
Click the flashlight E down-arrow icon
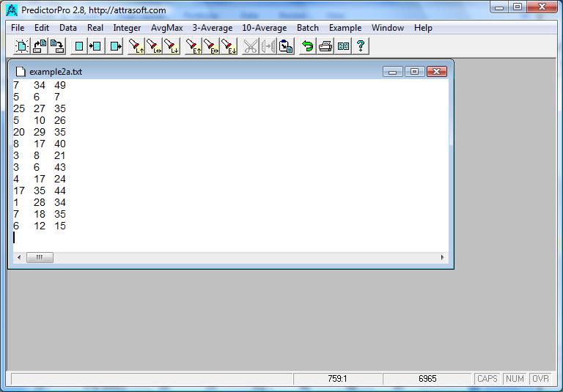pos(229,46)
